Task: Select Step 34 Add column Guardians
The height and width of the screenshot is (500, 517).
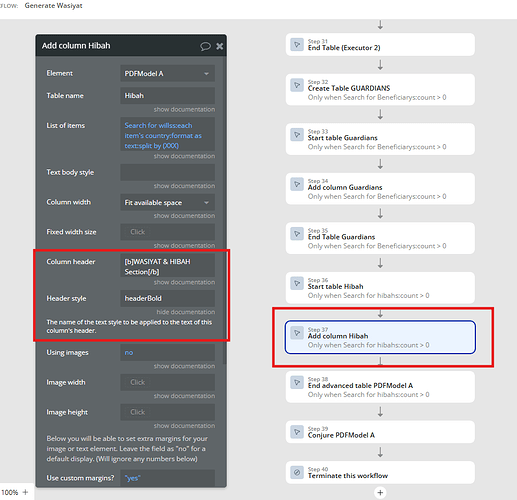Action: tap(380, 189)
